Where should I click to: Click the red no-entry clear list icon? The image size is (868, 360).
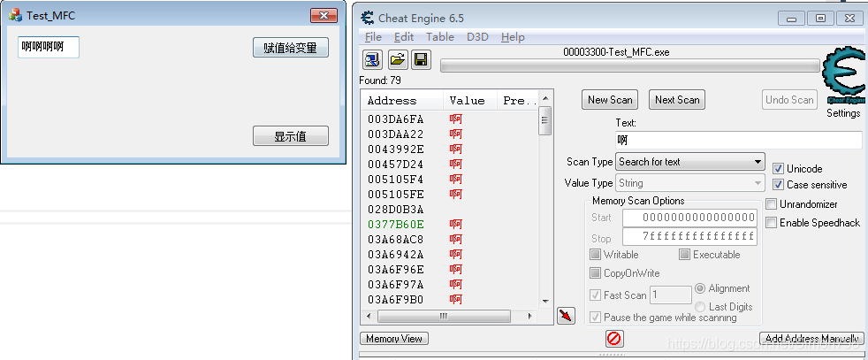614,339
